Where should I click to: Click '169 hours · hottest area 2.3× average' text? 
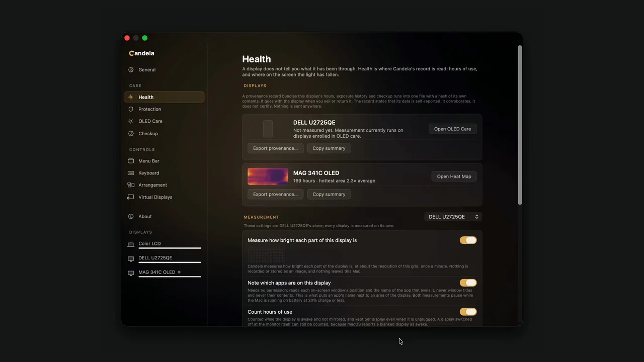[x=334, y=180]
